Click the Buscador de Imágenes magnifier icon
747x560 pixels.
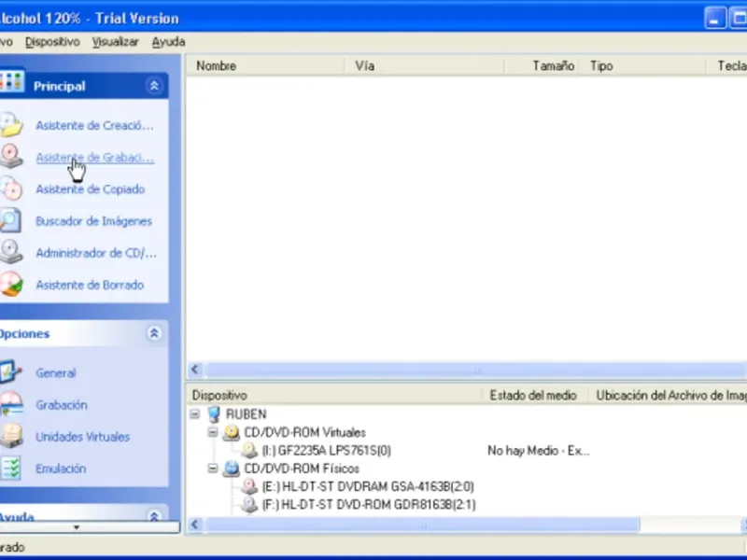click(10, 220)
